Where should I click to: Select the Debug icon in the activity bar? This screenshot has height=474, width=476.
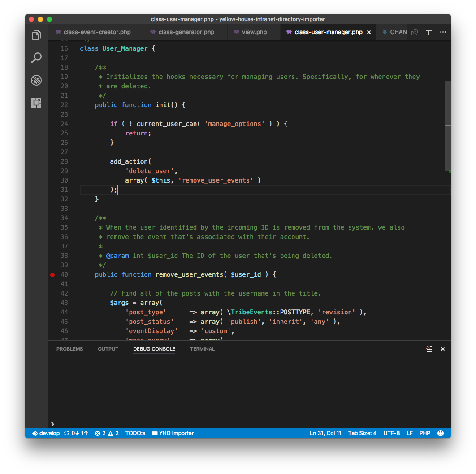[36, 80]
